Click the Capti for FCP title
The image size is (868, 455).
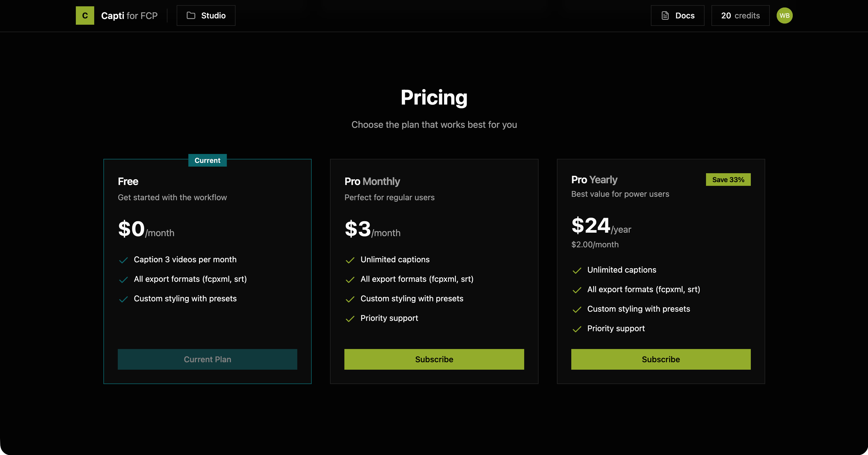click(129, 16)
